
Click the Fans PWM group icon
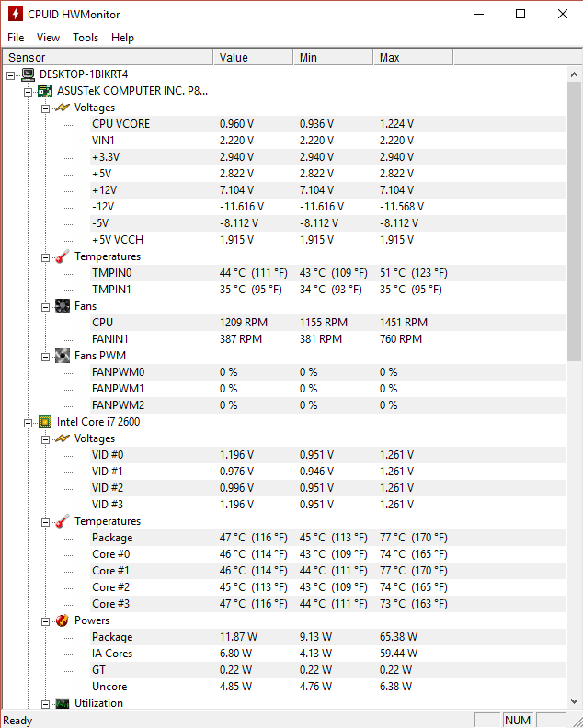pos(63,356)
